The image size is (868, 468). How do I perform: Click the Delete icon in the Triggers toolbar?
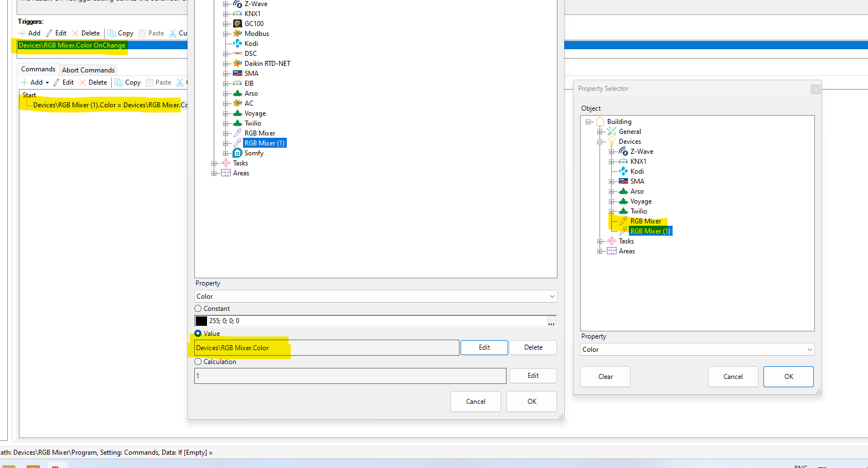click(76, 33)
